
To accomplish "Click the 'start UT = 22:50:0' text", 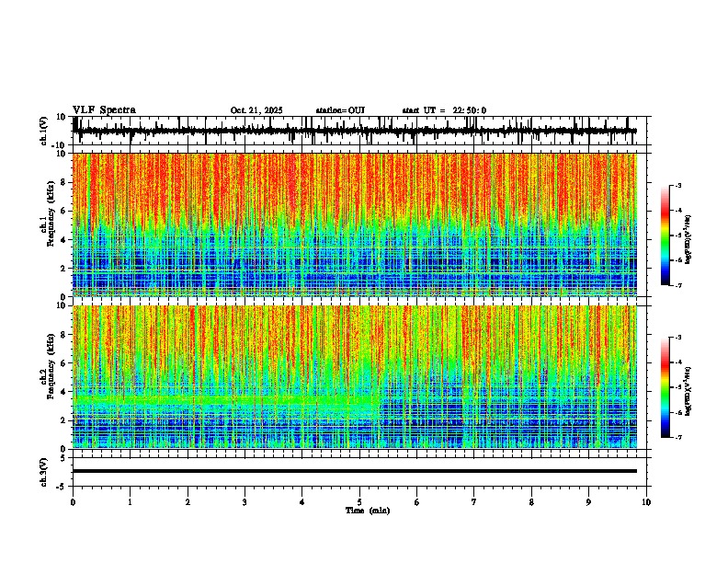I will [x=444, y=110].
